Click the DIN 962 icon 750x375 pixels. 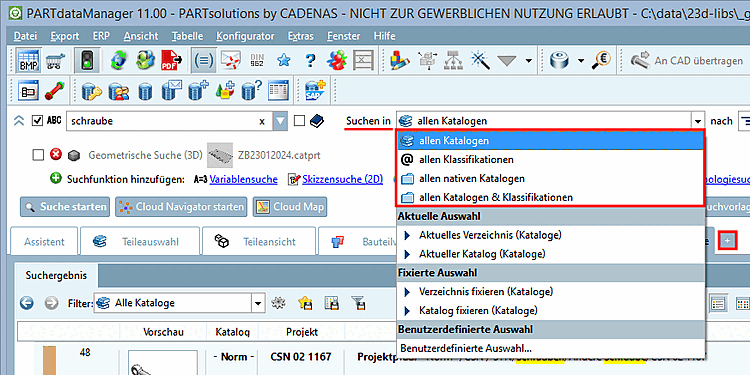coord(257,60)
